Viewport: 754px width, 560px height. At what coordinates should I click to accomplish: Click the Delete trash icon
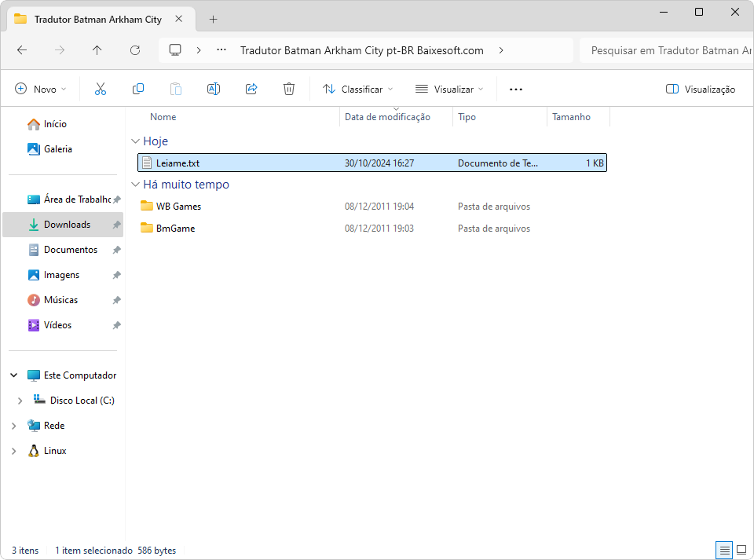point(289,90)
